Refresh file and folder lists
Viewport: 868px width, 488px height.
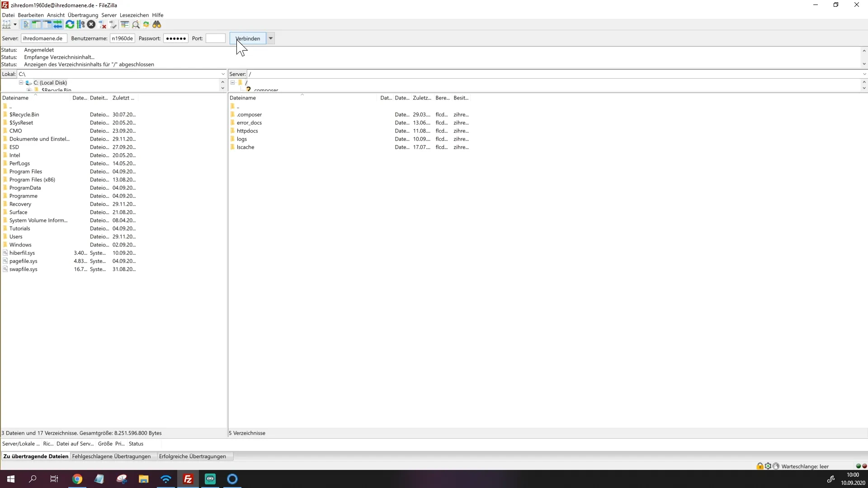pos(70,24)
